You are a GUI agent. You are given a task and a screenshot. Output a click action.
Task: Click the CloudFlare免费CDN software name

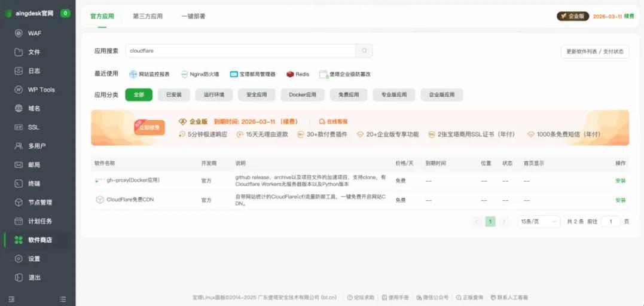(x=130, y=200)
